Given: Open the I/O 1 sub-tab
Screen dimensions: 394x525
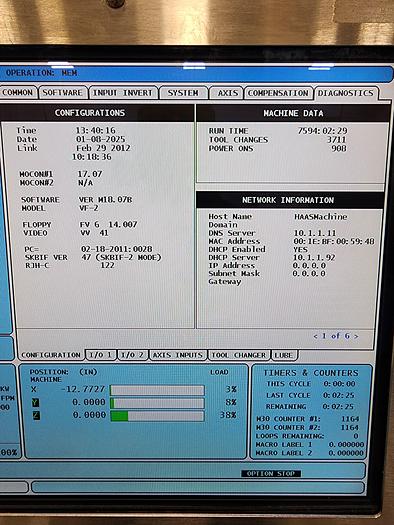Looking at the screenshot, I should click(x=100, y=355).
